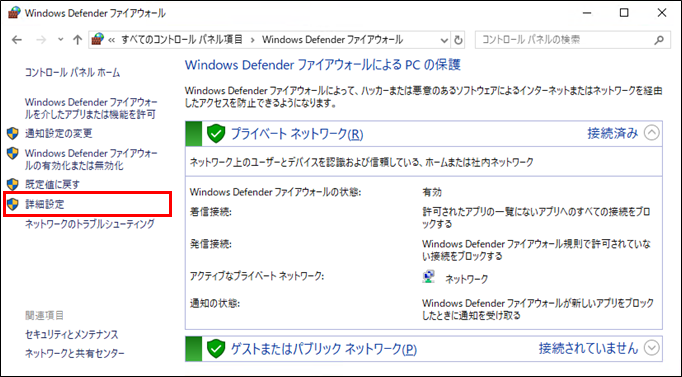The height and width of the screenshot is (377, 682).
Task: Click green shield icon for プライベート ネットワーク
Action: pos(216,133)
